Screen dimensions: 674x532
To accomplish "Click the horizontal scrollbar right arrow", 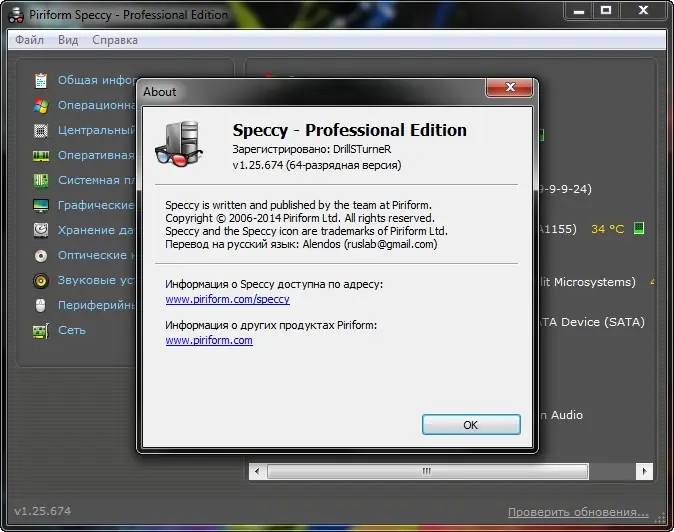I will [644, 471].
